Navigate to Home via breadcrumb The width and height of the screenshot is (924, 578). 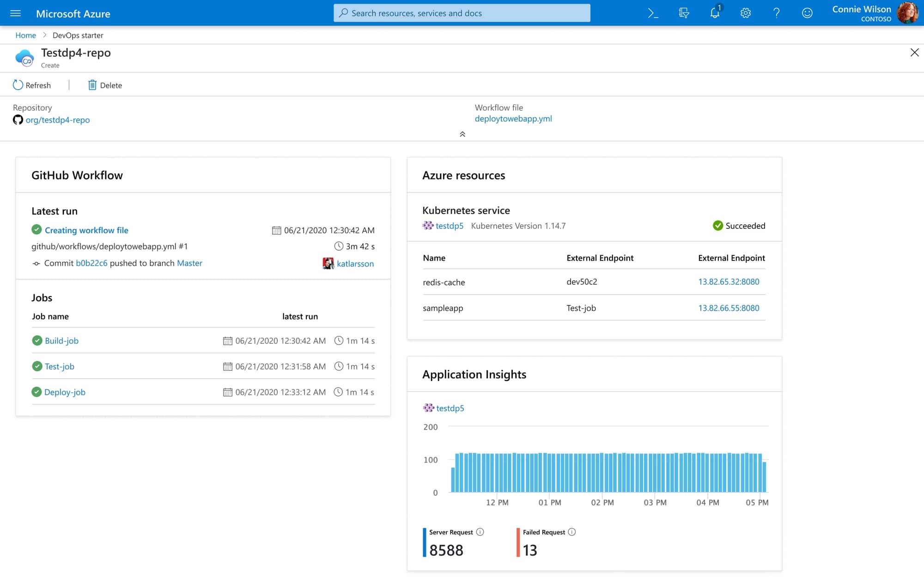tap(25, 35)
